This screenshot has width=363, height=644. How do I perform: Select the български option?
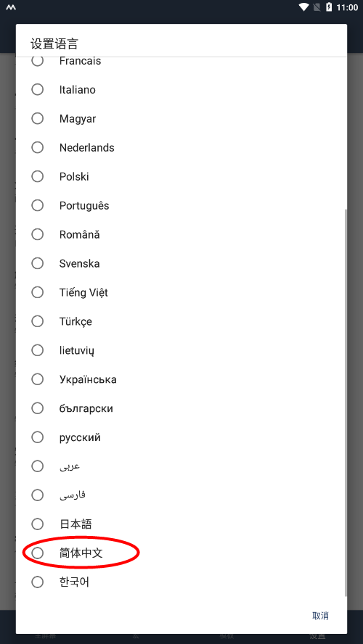(x=181, y=408)
